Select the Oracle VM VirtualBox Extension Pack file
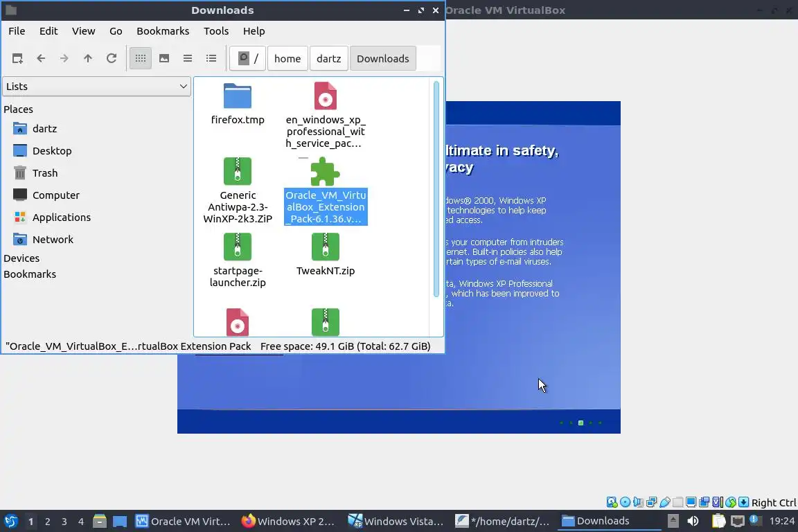The width and height of the screenshot is (798, 532). (x=326, y=191)
